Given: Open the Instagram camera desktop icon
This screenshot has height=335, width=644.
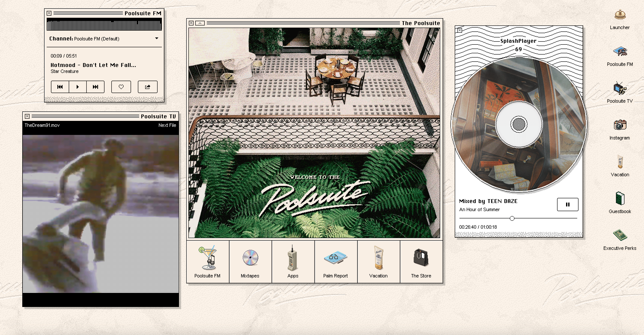Looking at the screenshot, I should (x=620, y=130).
